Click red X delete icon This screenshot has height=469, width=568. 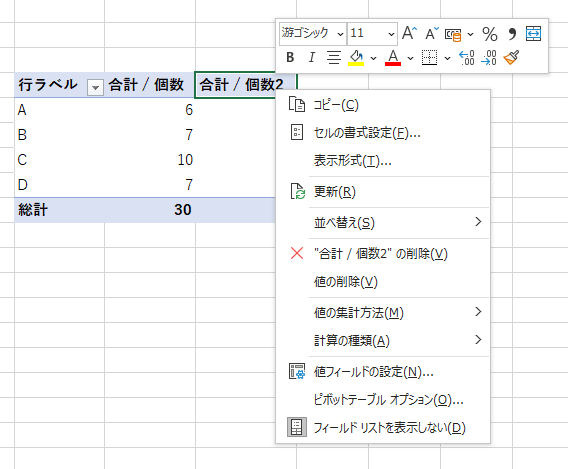click(x=297, y=253)
